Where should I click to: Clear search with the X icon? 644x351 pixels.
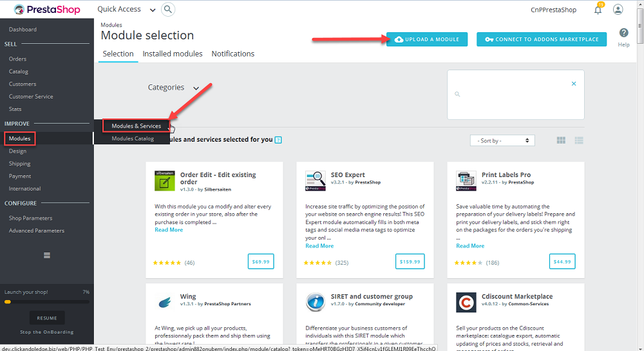574,84
